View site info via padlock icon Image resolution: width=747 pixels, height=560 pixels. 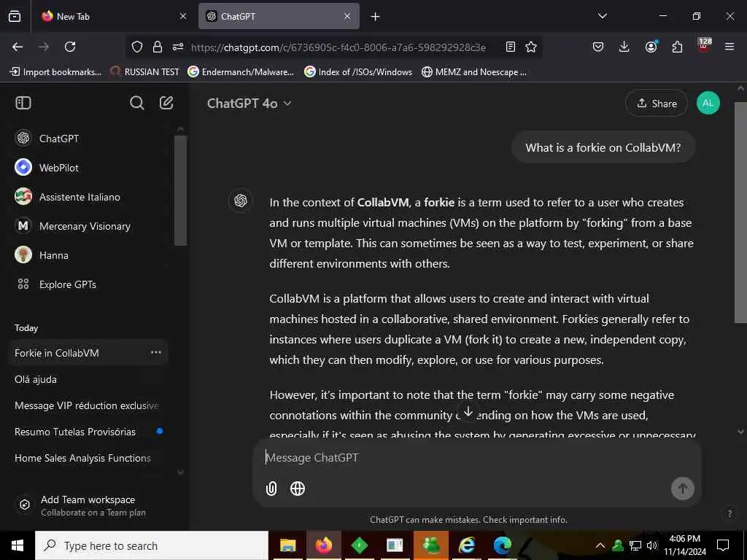(158, 47)
